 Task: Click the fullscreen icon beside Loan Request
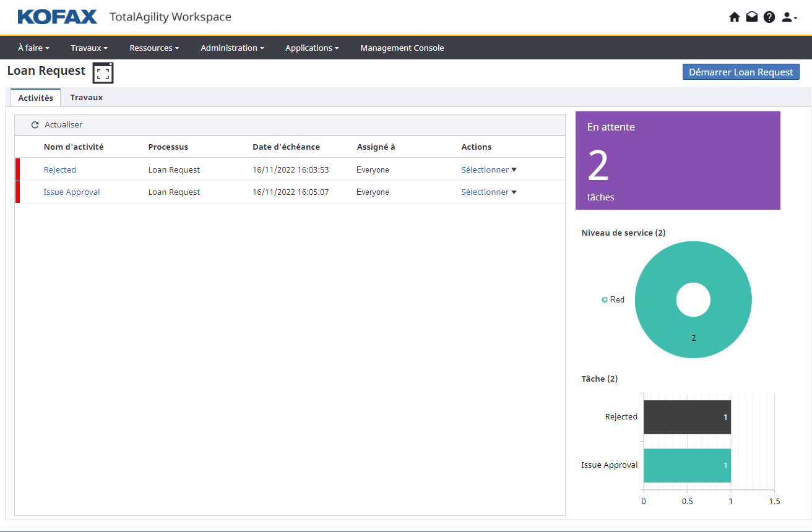tap(103, 73)
